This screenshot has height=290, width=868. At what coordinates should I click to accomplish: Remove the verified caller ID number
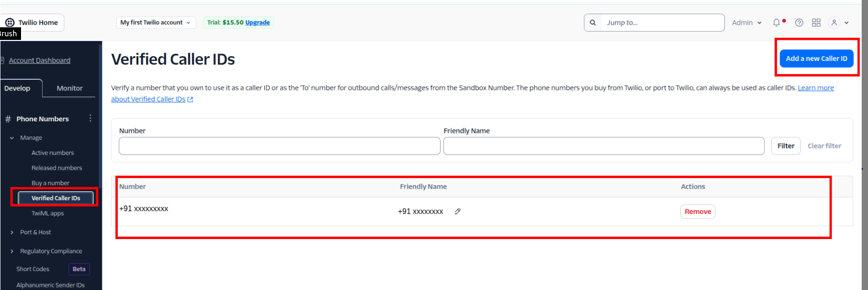click(x=698, y=212)
